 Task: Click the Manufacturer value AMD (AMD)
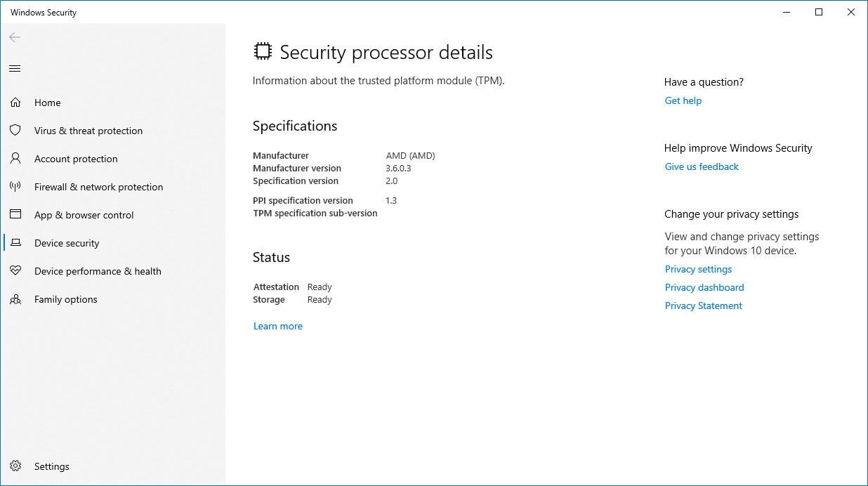point(411,155)
